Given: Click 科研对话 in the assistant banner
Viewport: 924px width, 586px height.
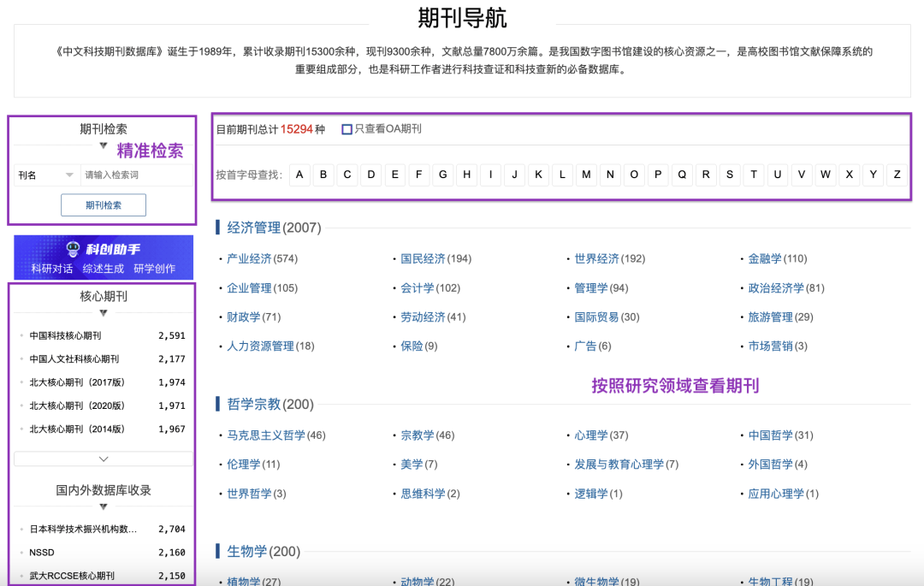Looking at the screenshot, I should pyautogui.click(x=52, y=269).
